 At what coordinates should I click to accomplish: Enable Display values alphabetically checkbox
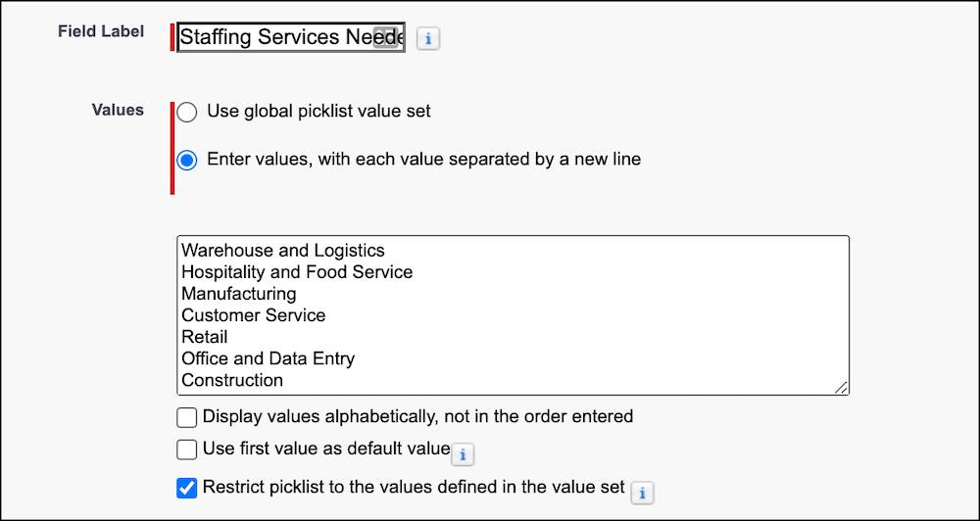[x=187, y=417]
